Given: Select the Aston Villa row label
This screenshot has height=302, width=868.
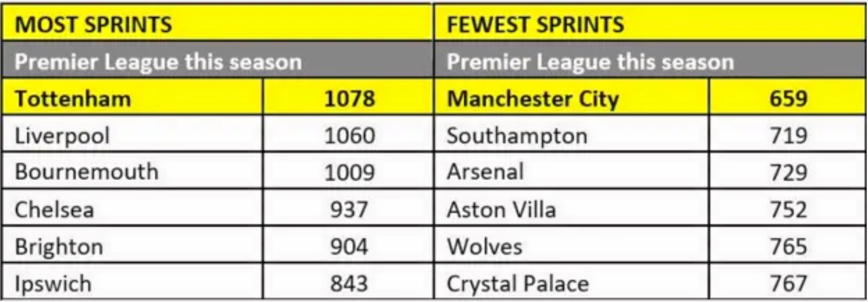Looking at the screenshot, I should [x=501, y=209].
